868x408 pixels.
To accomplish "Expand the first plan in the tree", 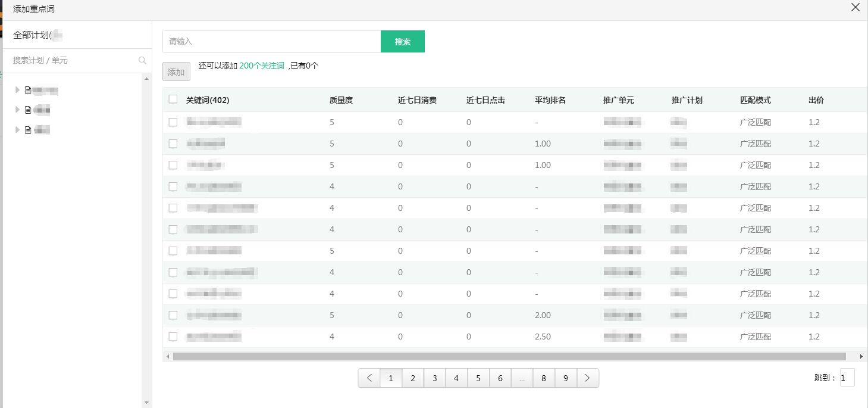I will (17, 90).
